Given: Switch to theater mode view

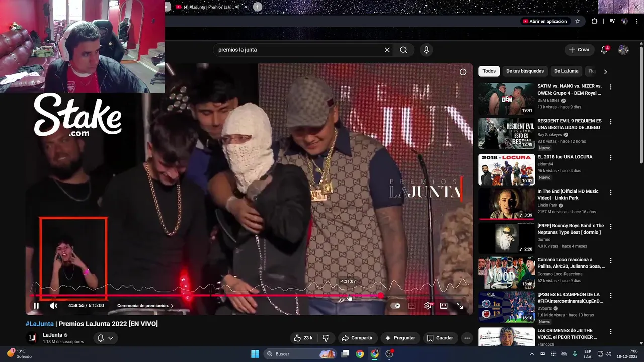Looking at the screenshot, I should coord(444,305).
